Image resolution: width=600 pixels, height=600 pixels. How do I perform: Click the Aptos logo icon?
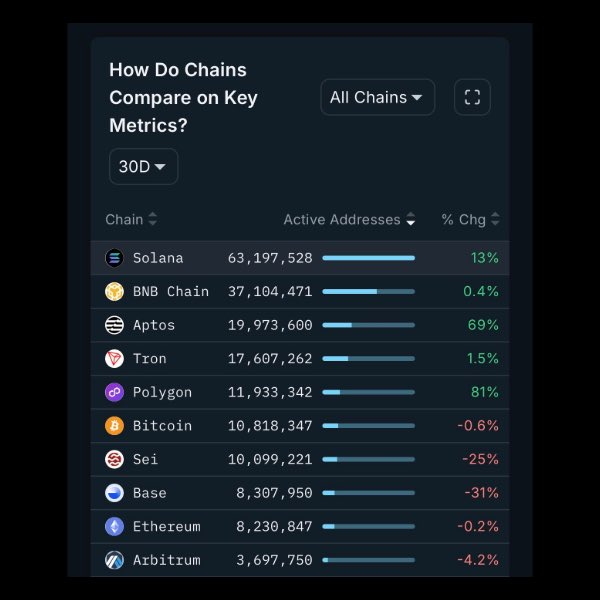pos(114,325)
